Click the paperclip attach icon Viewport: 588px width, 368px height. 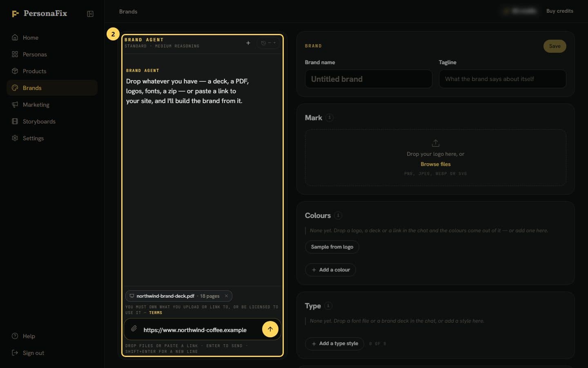click(x=134, y=329)
